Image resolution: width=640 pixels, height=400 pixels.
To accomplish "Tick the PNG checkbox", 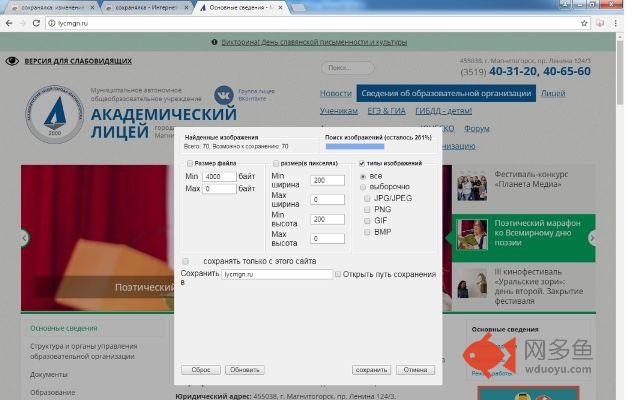I will pos(367,209).
